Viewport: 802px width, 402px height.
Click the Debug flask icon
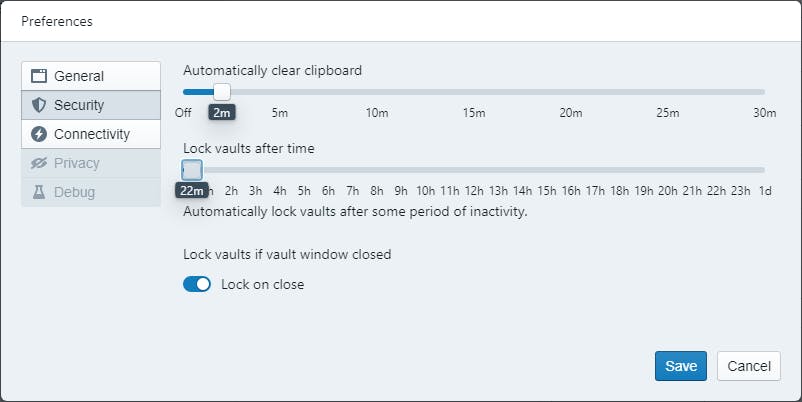point(40,192)
